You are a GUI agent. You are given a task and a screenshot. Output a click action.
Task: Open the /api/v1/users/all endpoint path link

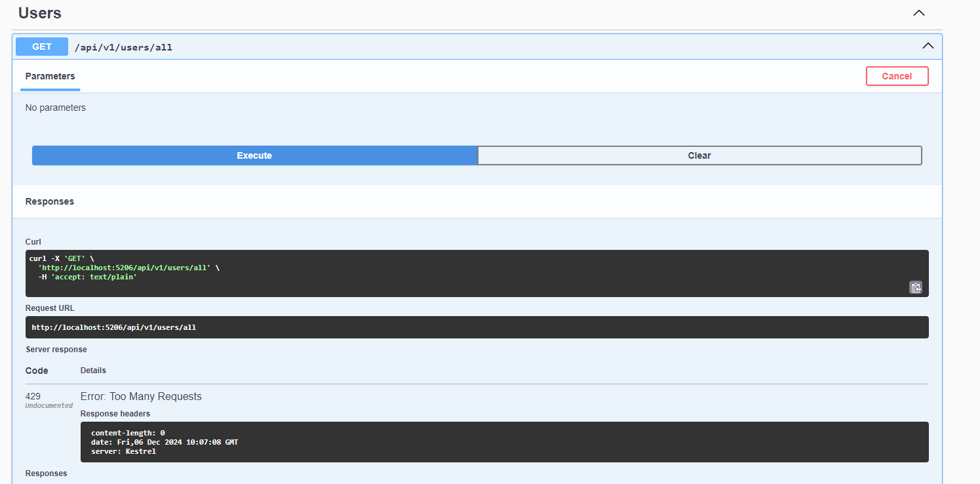tap(123, 47)
